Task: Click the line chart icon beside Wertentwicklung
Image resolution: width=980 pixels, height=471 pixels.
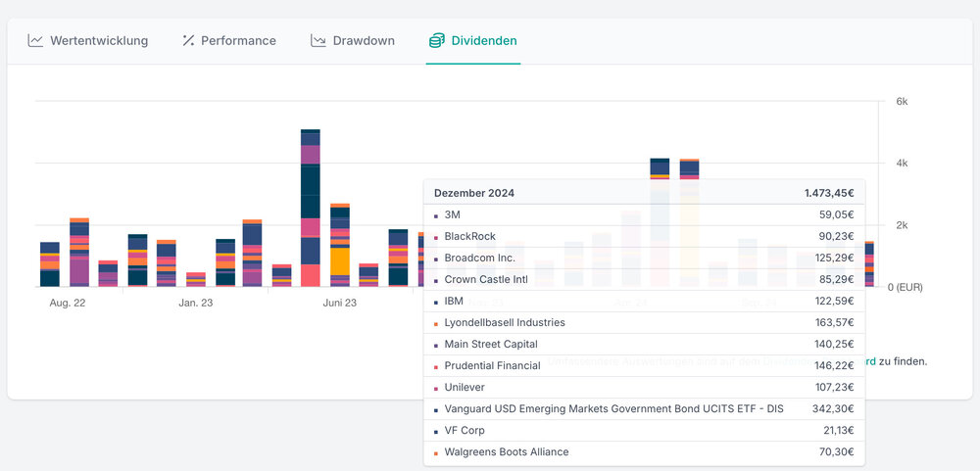Action: click(35, 41)
